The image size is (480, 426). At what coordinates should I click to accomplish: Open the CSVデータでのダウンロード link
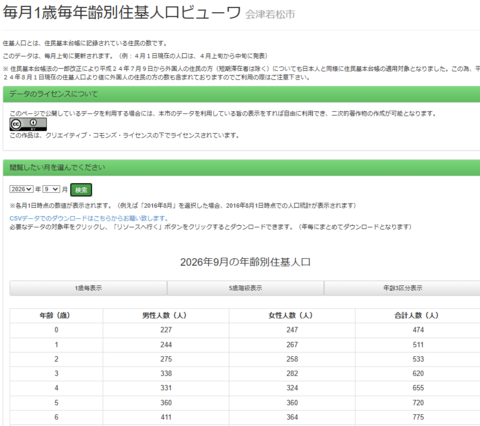coord(89,218)
